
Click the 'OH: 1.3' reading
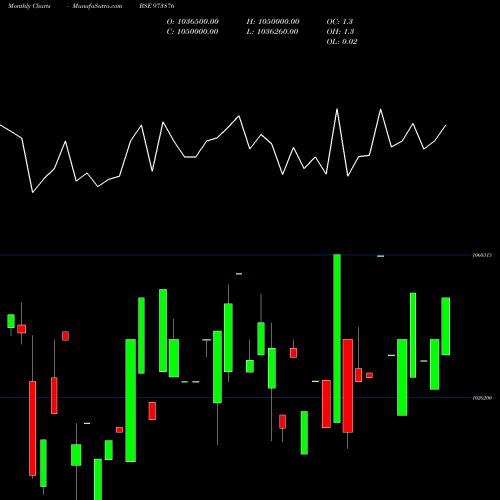(x=340, y=32)
